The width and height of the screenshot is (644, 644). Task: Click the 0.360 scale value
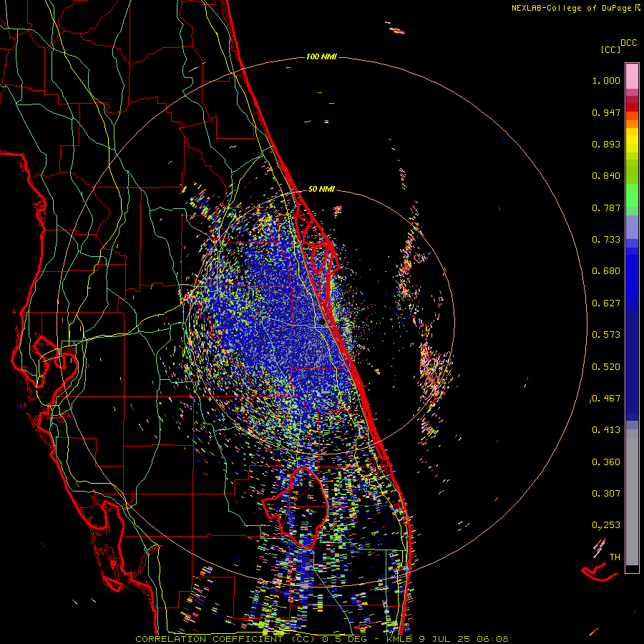point(606,462)
